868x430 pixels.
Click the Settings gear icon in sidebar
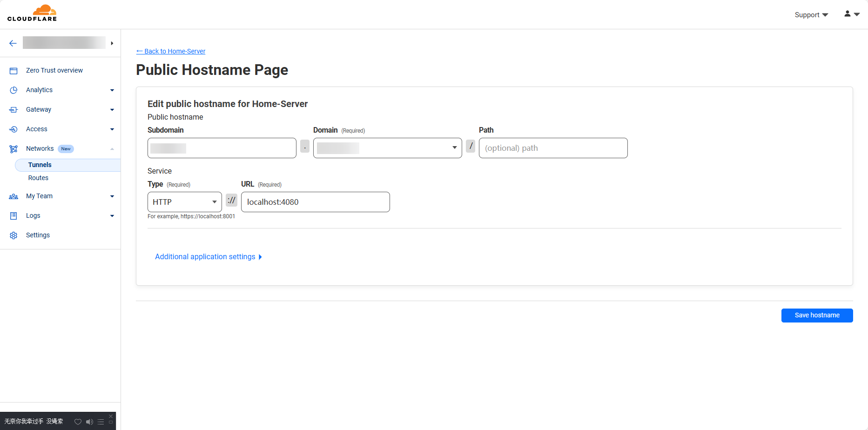coord(13,235)
